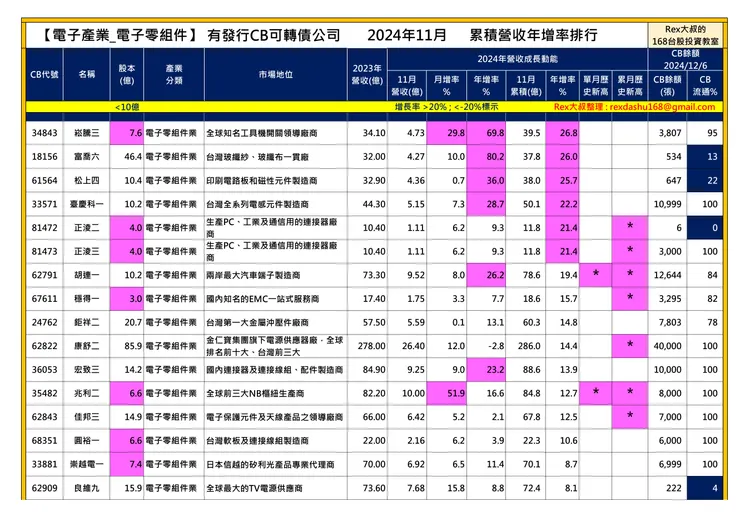Screen dimensions: 740x523
Task: Click CB circulation value 95
Action: (713, 133)
